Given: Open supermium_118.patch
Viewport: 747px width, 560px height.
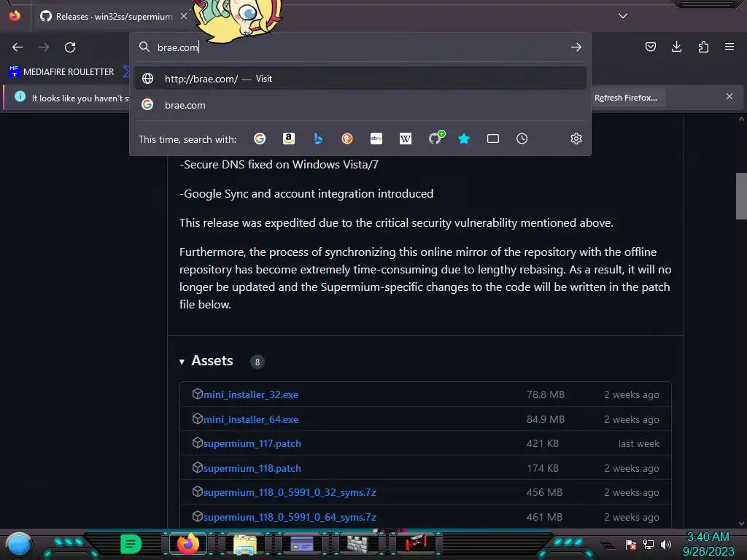Looking at the screenshot, I should (252, 468).
